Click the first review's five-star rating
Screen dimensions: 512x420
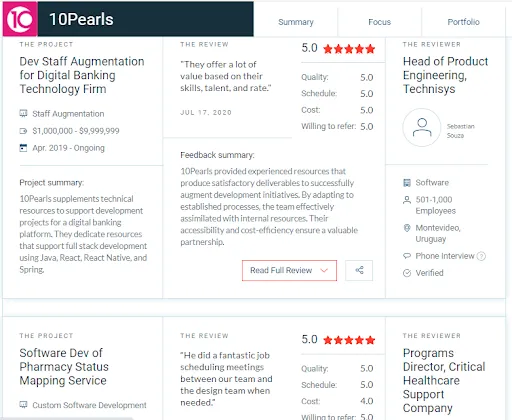pyautogui.click(x=349, y=49)
